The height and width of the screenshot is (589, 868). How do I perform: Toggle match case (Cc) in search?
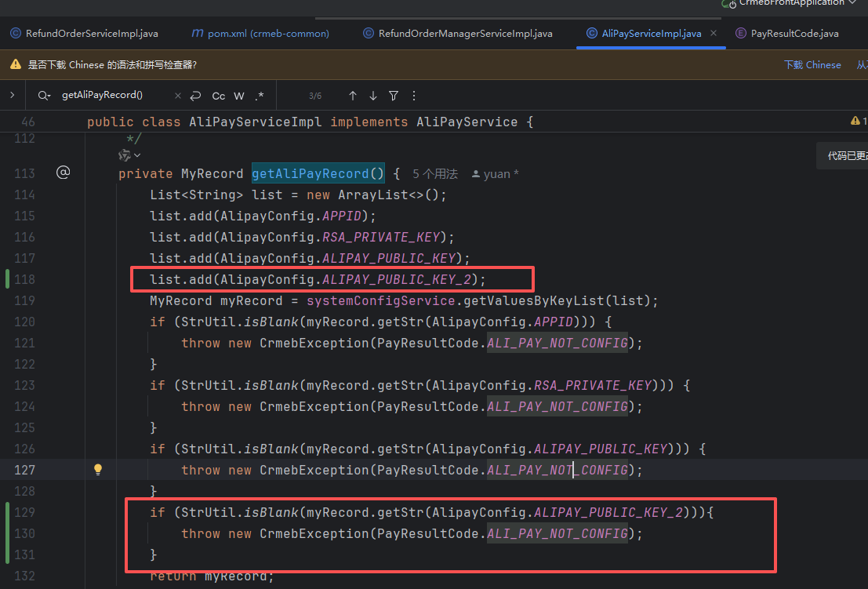[218, 96]
